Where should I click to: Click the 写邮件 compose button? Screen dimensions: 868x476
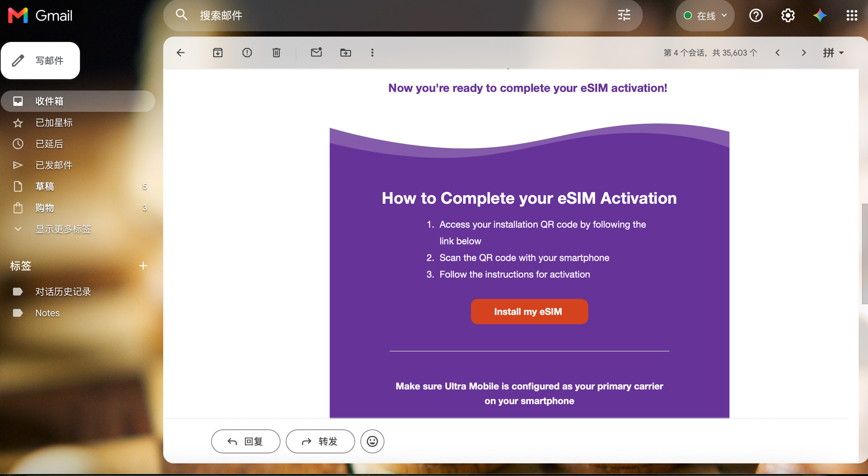[40, 61]
